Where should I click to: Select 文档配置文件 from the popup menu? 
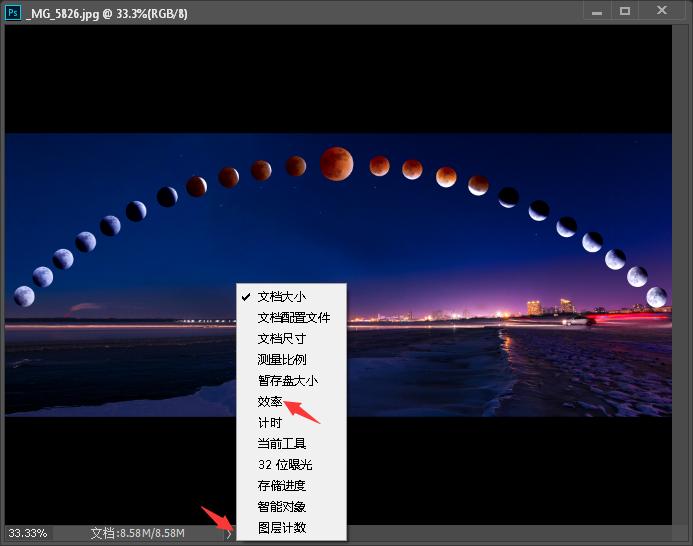[293, 318]
